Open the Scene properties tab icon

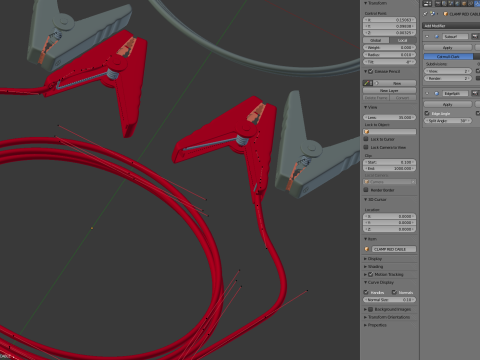click(x=451, y=4)
